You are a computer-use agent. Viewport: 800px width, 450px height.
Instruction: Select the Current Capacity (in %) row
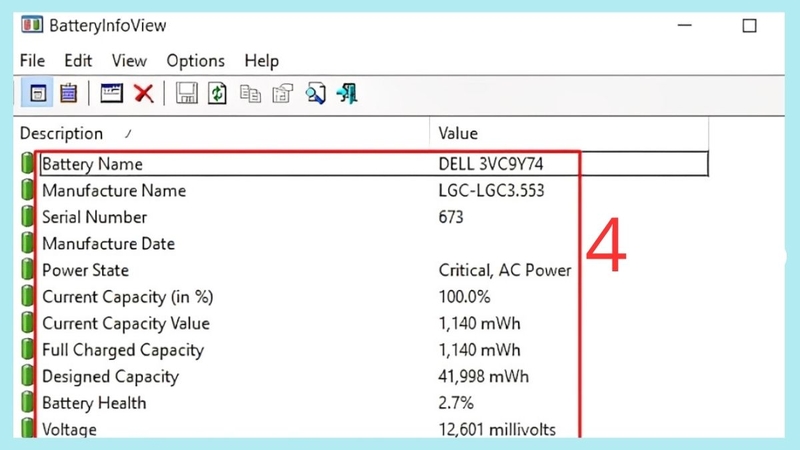364,296
